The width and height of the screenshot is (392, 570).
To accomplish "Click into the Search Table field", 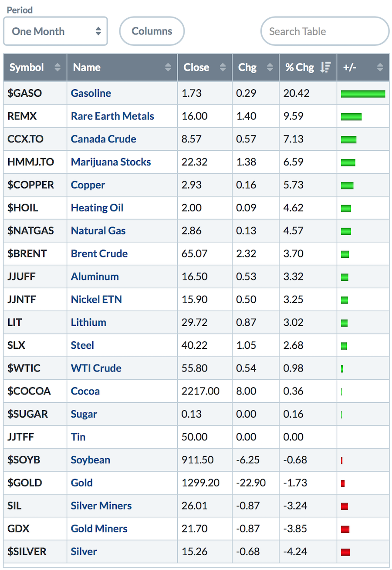I will pos(324,31).
